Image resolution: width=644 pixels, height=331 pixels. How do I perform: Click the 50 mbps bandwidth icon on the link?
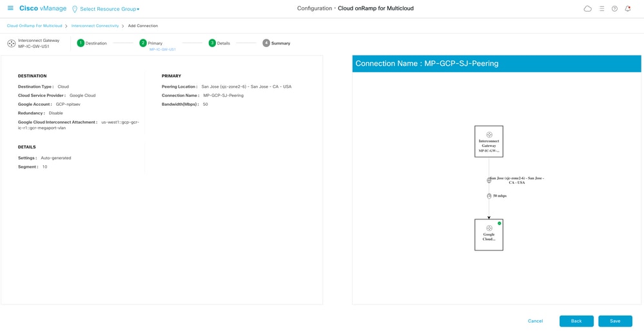tap(489, 196)
